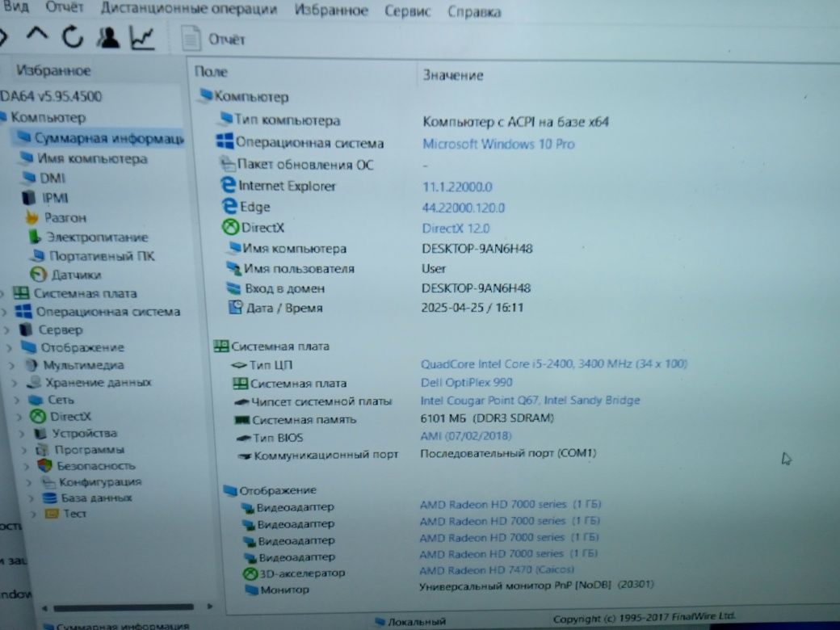Image resolution: width=840 pixels, height=630 pixels.
Task: Expand the Отображение tree node
Action: [x=9, y=348]
